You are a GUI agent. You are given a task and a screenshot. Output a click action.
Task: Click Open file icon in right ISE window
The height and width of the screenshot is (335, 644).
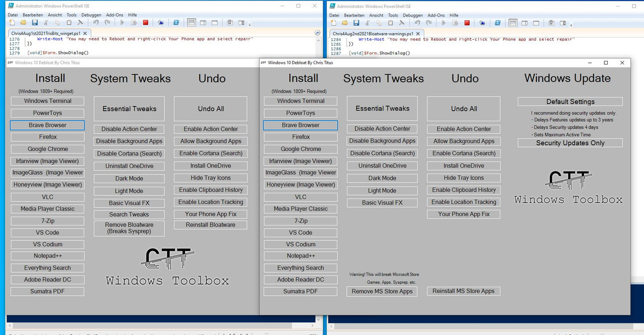pyautogui.click(x=345, y=23)
